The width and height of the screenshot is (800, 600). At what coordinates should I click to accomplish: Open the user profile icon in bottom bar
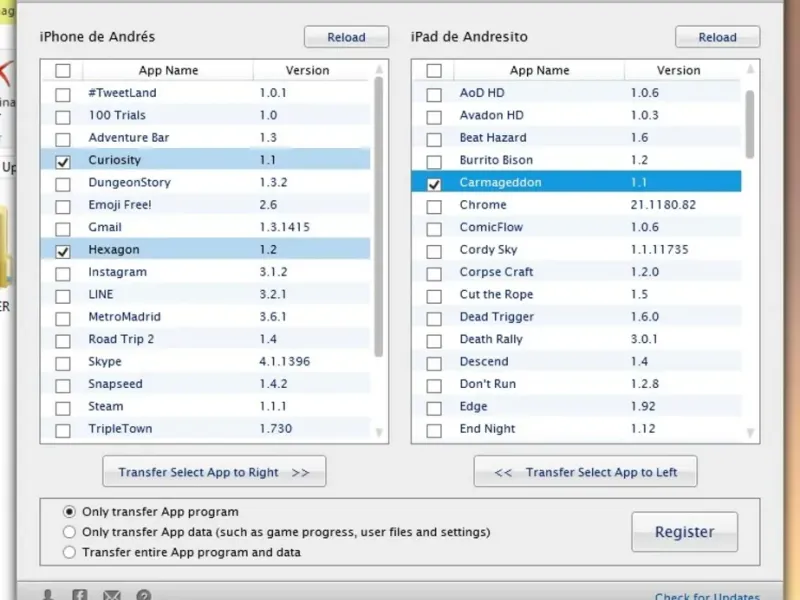click(x=48, y=595)
